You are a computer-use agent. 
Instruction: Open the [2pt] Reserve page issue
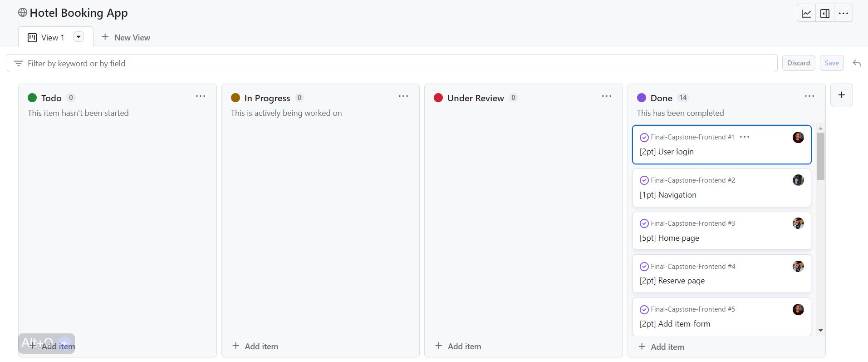coord(672,281)
